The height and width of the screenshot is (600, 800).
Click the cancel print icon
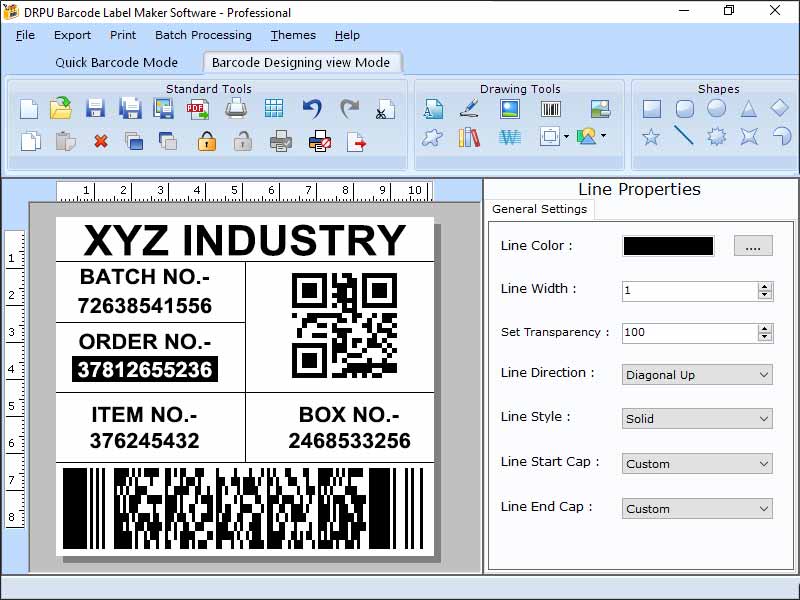click(320, 141)
